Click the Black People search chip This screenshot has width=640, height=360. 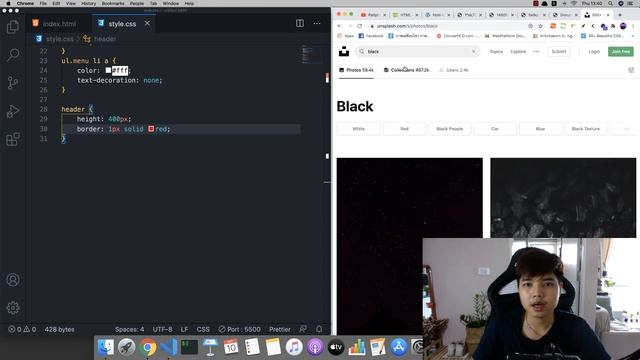click(449, 129)
